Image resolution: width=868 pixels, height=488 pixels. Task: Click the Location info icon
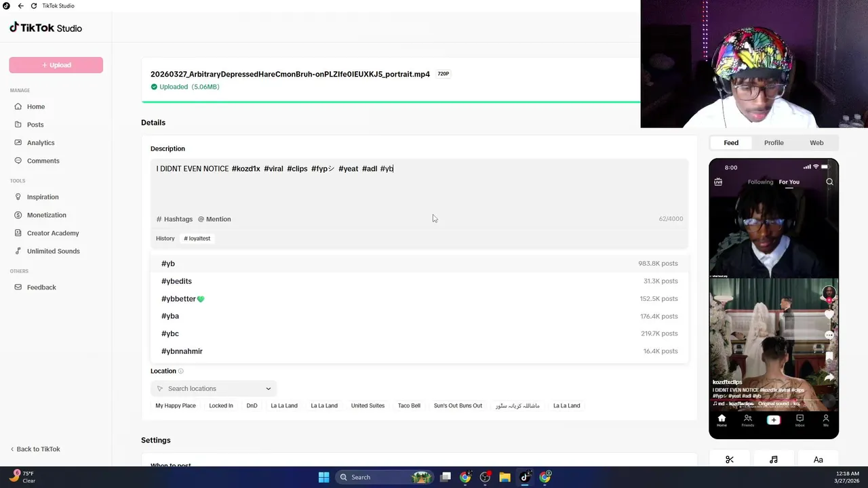coord(180,371)
